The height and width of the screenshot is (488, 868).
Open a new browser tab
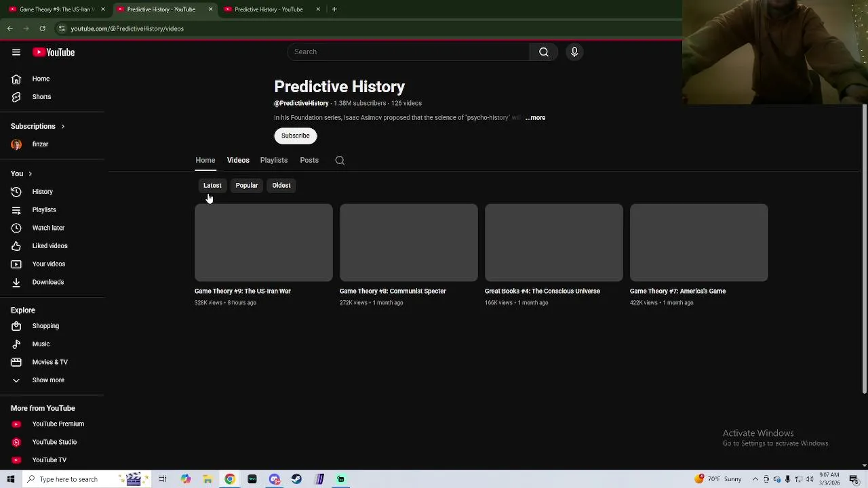click(x=334, y=9)
